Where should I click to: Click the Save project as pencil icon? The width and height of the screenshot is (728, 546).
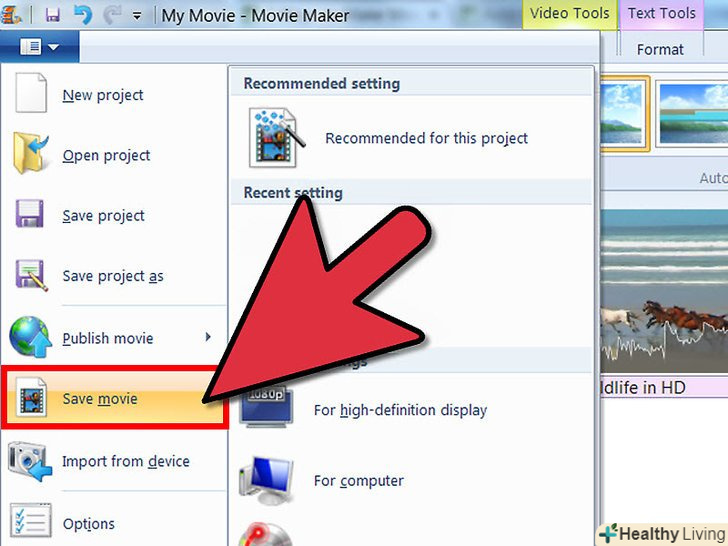(31, 275)
